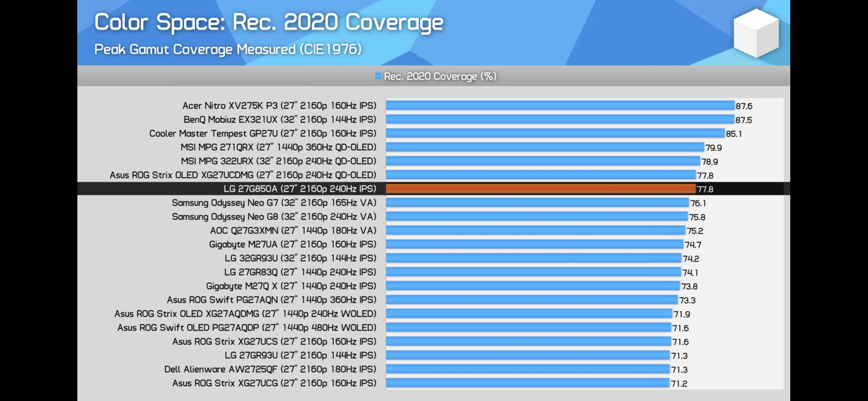Select the 'Gigabyte M27Q X' row label
This screenshot has width=868, height=401.
tap(291, 286)
